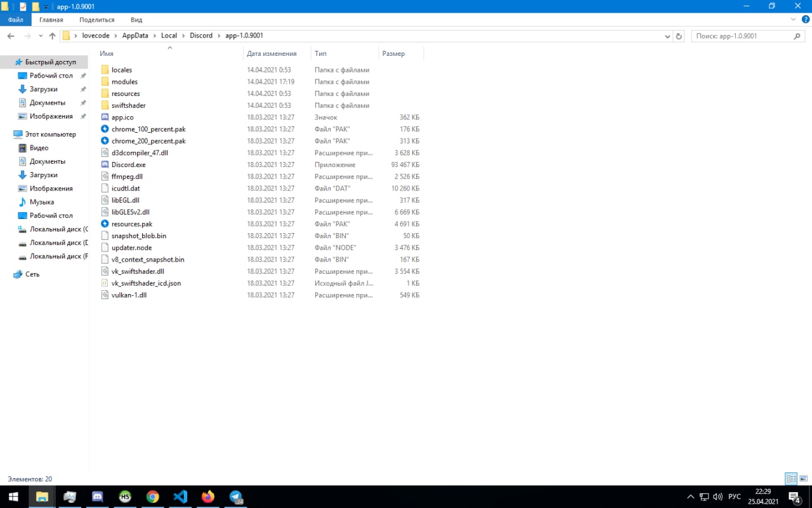Select the d3dcompiler_47.dll file icon
The height and width of the screenshot is (508, 812).
pos(105,153)
